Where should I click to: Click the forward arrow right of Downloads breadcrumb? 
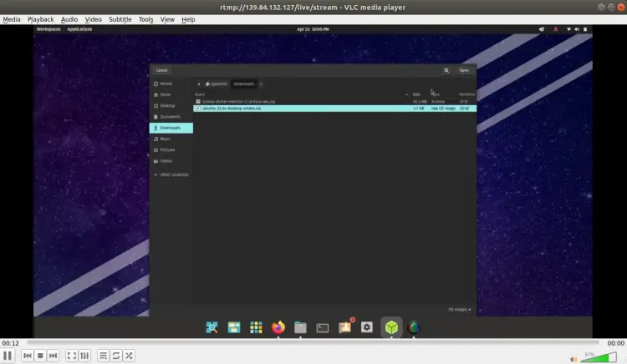click(x=261, y=83)
